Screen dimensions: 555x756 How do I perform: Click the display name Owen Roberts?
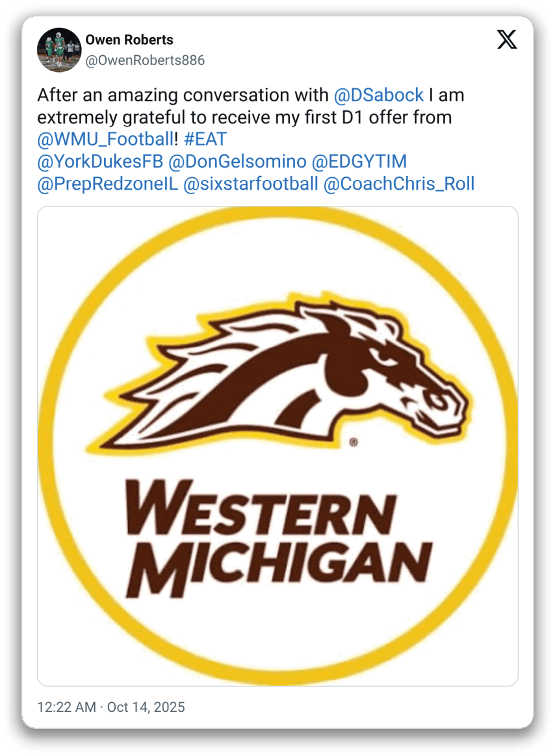[x=129, y=40]
